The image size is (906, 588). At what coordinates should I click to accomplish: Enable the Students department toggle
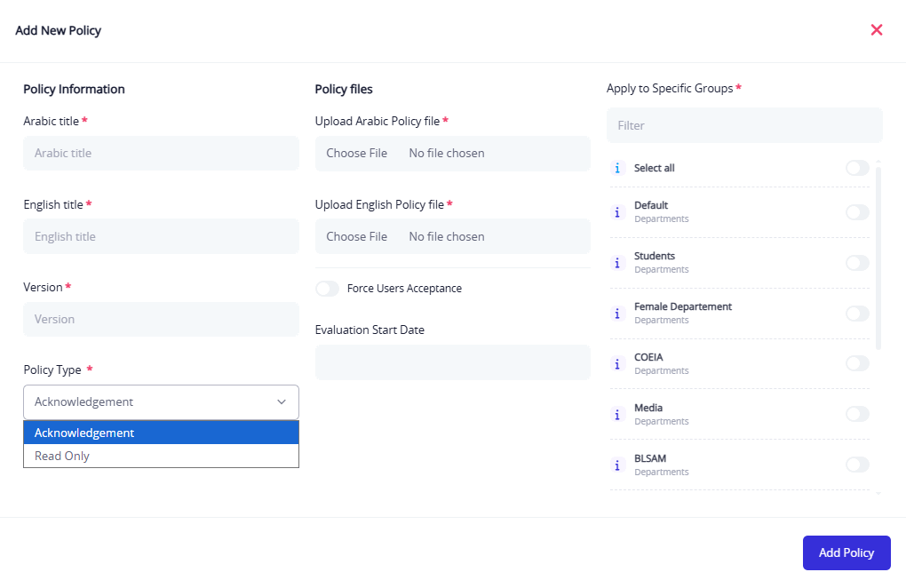point(857,263)
